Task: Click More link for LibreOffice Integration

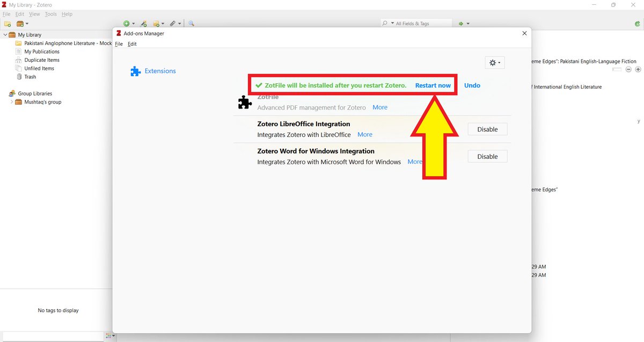Action: [365, 135]
